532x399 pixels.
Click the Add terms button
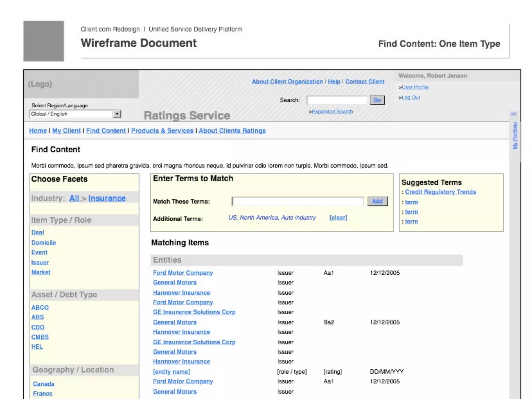[x=377, y=201]
